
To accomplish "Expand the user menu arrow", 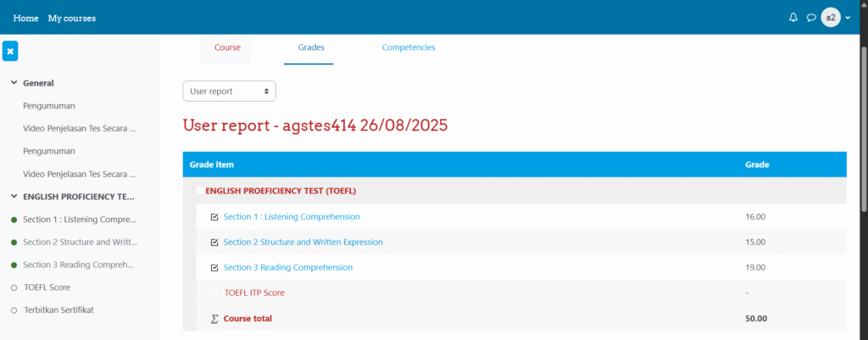I will 848,18.
